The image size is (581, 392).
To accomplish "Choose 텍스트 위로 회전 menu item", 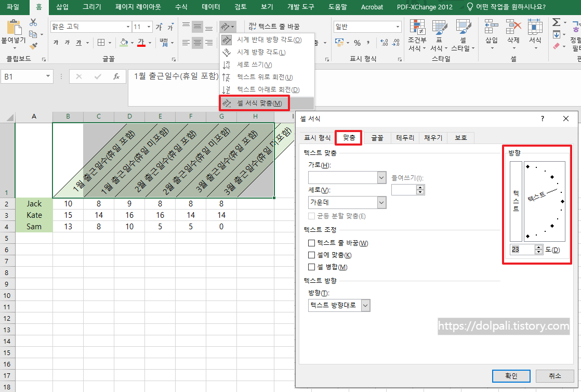I will [x=267, y=77].
